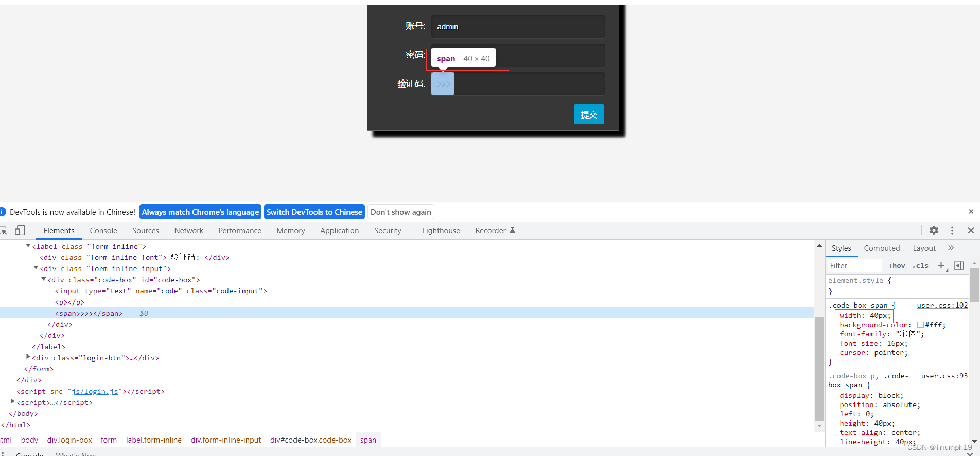Collapse the code-box div node
The height and width of the screenshot is (456, 980).
[44, 279]
